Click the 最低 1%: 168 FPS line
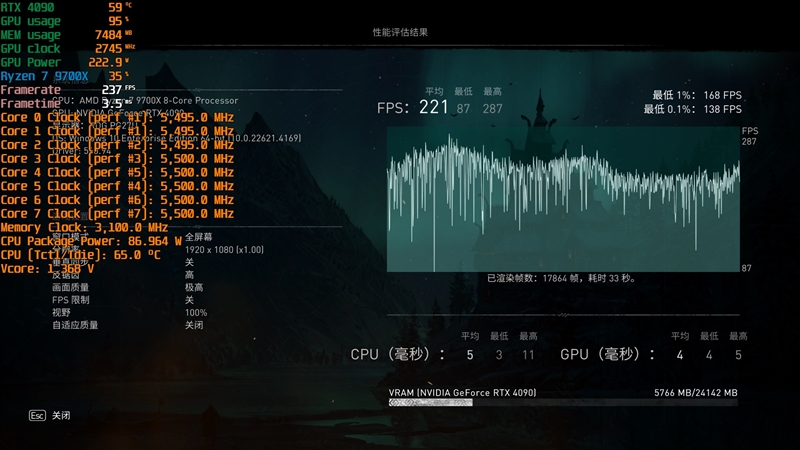The width and height of the screenshot is (800, 450). point(697,95)
